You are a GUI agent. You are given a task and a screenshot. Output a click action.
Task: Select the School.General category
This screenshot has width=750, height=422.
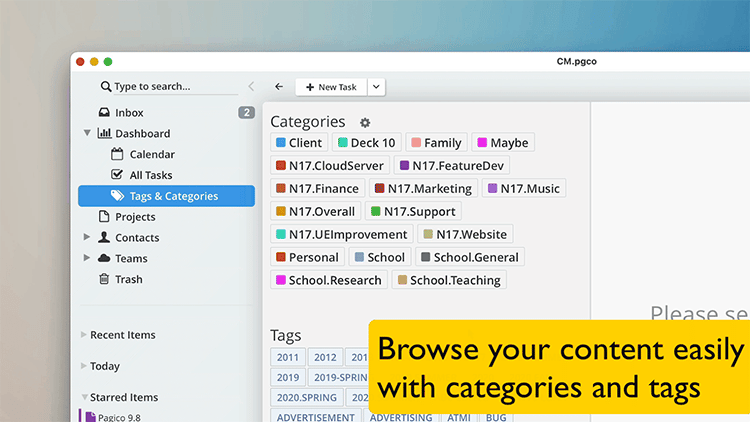pyautogui.click(x=470, y=257)
